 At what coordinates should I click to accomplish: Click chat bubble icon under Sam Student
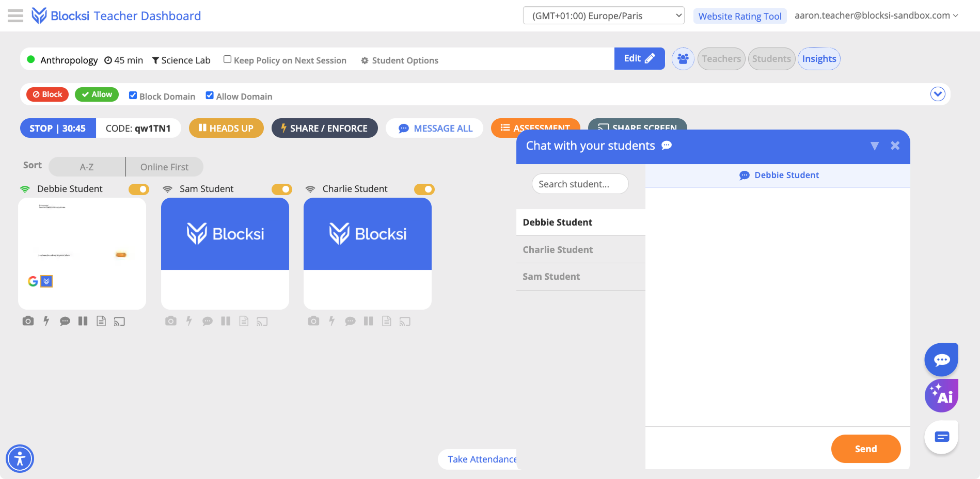click(x=208, y=321)
